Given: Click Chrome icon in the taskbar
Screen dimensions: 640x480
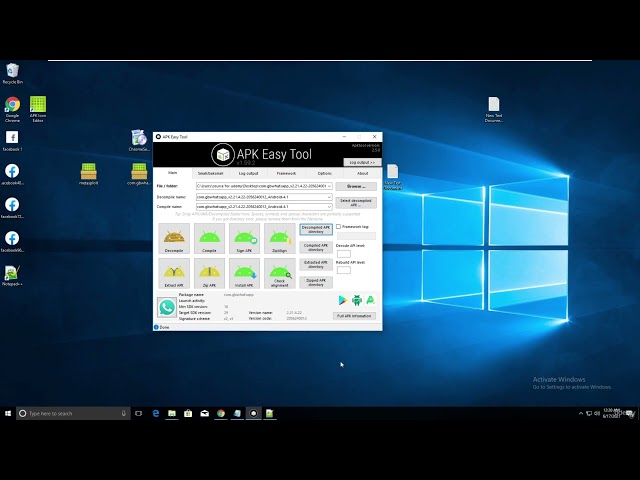Looking at the screenshot, I should click(x=221, y=413).
